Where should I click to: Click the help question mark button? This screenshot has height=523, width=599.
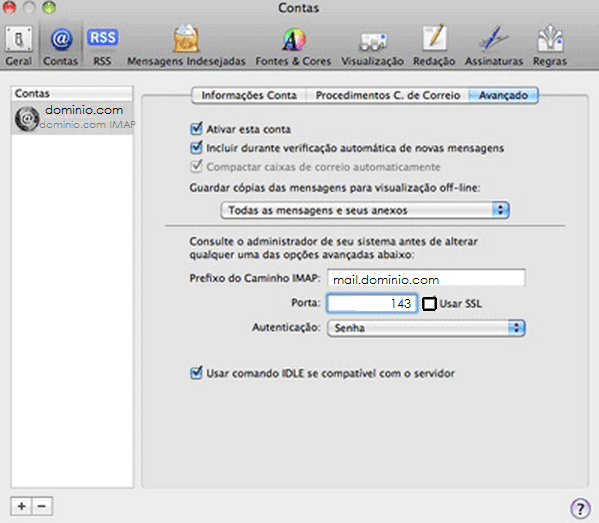(x=580, y=508)
